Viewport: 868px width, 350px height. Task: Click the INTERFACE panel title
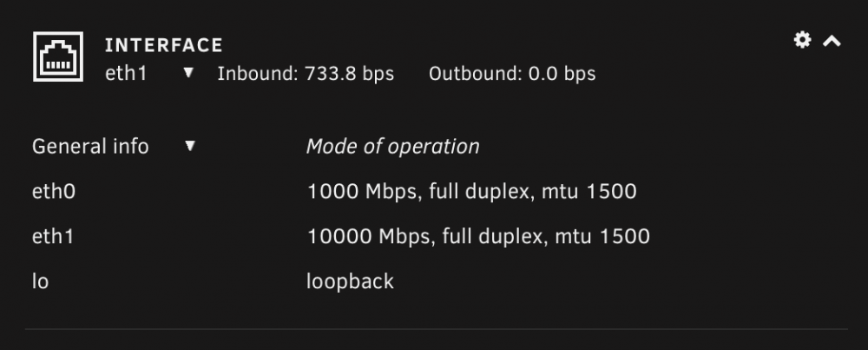tap(164, 45)
